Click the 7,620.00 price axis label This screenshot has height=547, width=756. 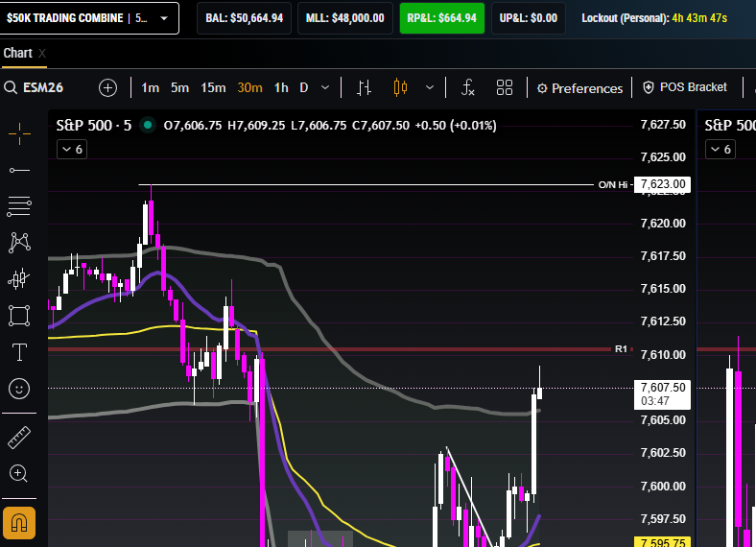click(663, 224)
